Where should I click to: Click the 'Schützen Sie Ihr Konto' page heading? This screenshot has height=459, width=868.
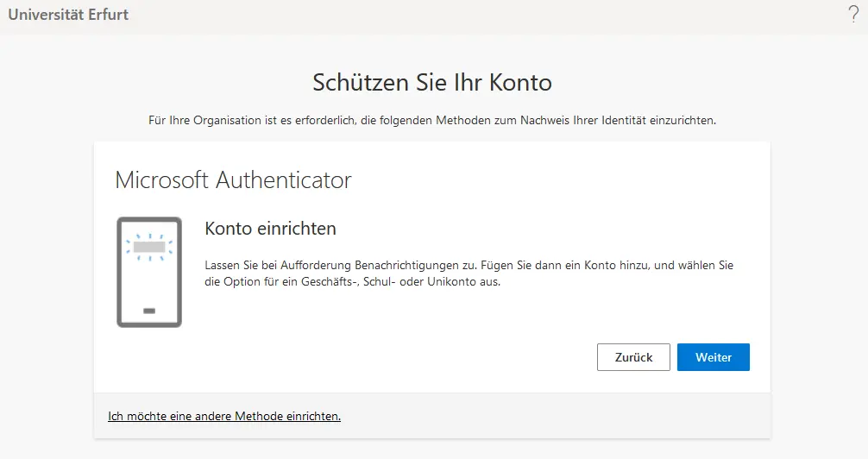pyautogui.click(x=432, y=83)
